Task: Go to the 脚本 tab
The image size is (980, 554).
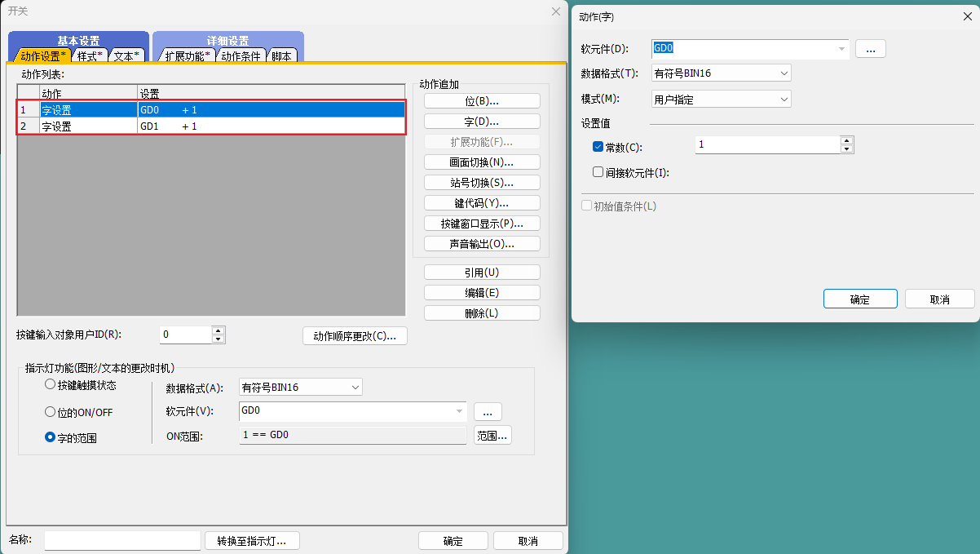Action: tap(281, 56)
